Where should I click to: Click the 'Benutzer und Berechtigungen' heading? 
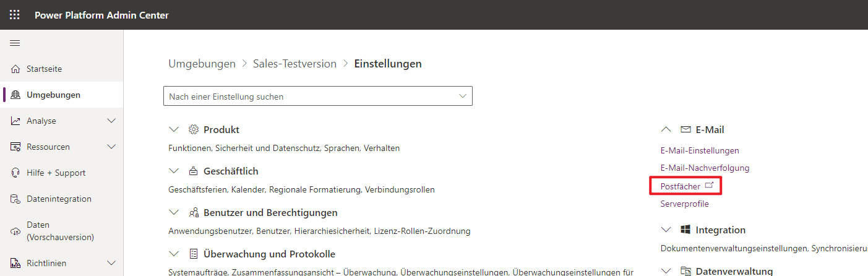(x=270, y=212)
